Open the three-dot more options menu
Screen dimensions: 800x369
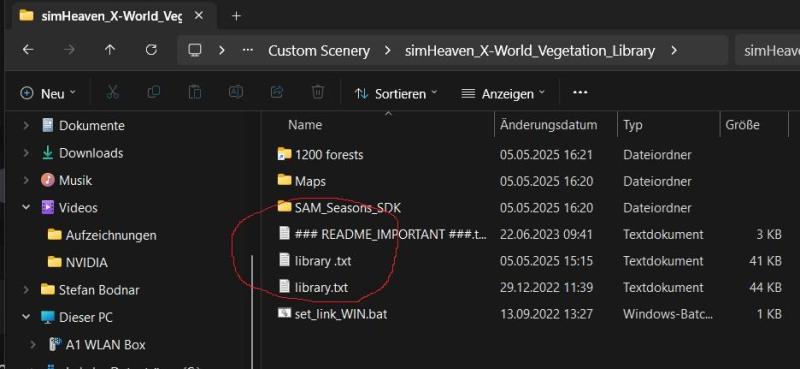[580, 92]
